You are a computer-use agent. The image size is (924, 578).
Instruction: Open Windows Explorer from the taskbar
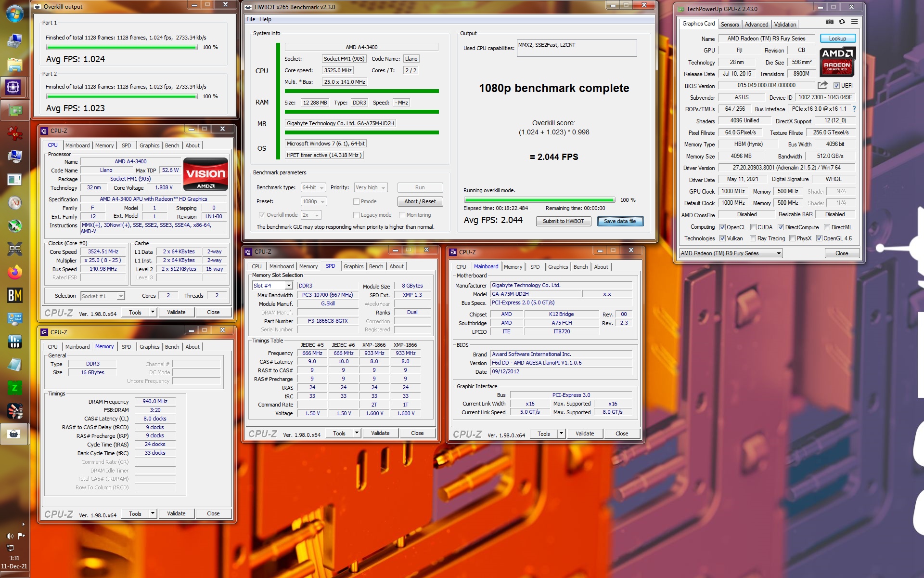14,65
